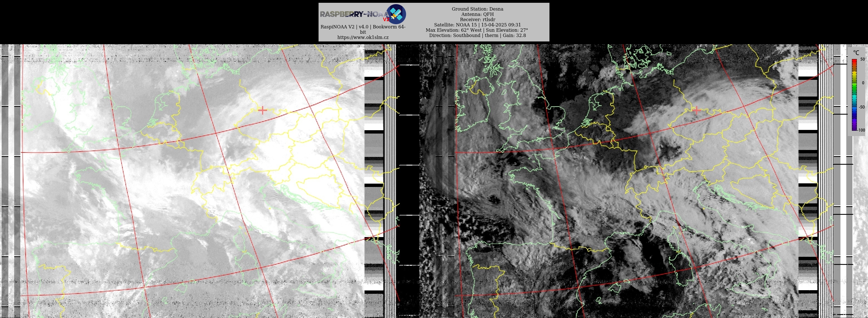This screenshot has height=318, width=868.
Task: Click the ground station cross on right image
Action: tap(696, 110)
